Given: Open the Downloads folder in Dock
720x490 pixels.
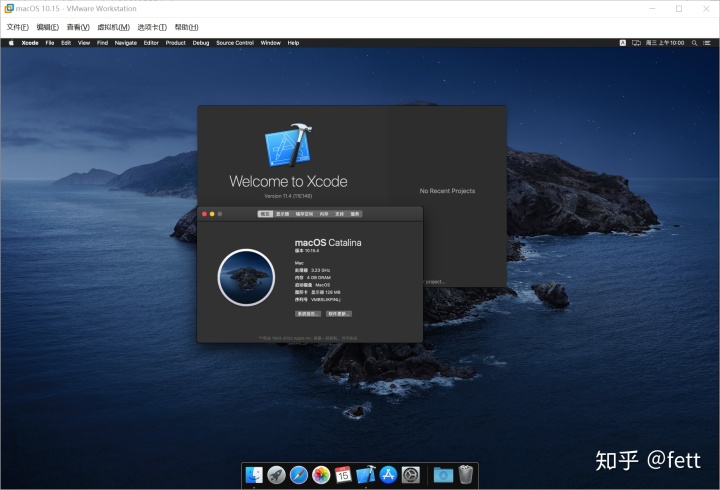Looking at the screenshot, I should point(443,475).
